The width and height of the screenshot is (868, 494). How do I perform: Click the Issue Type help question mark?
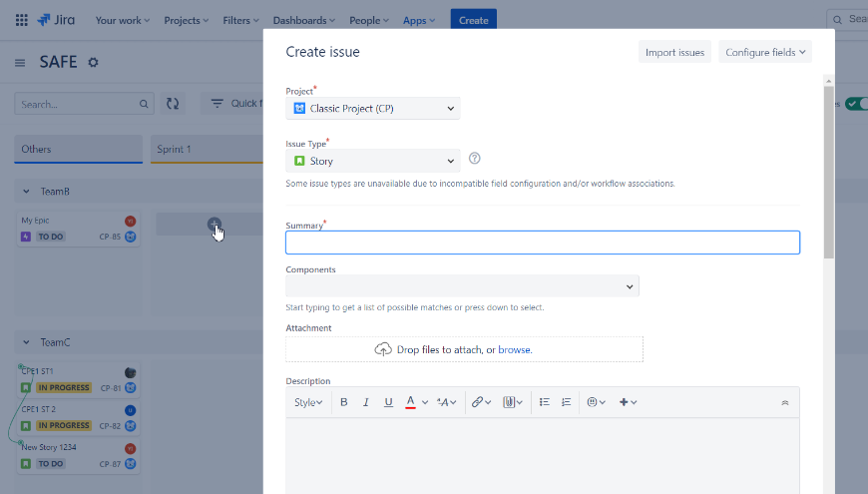pyautogui.click(x=475, y=159)
